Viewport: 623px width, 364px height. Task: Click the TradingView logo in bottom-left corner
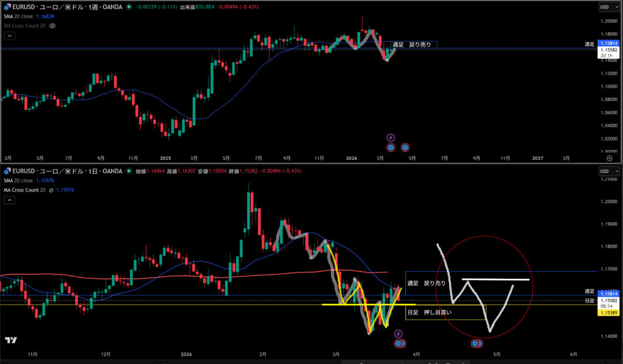tap(10, 340)
